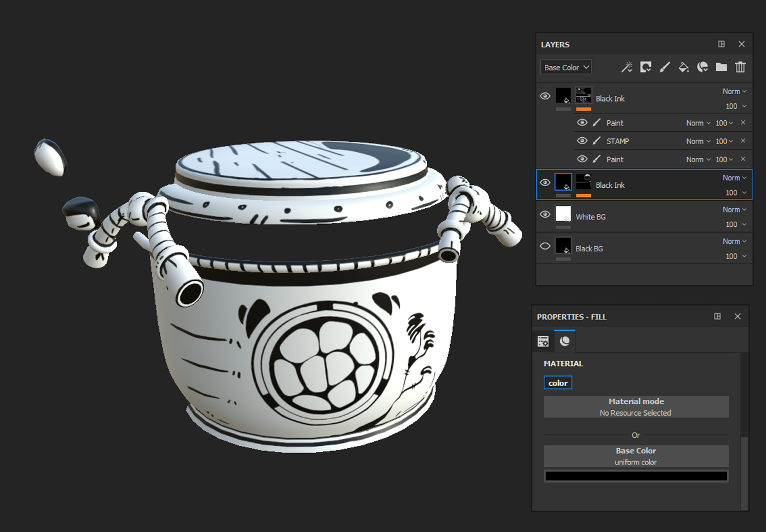Screen dimensions: 766x532
Task: Open the Base Color channel dropdown
Action: [566, 67]
